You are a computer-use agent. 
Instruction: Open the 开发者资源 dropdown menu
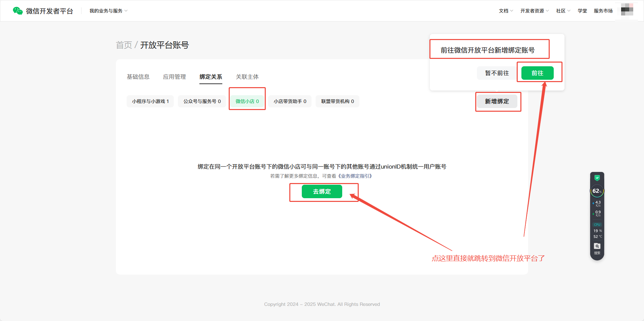(535, 11)
